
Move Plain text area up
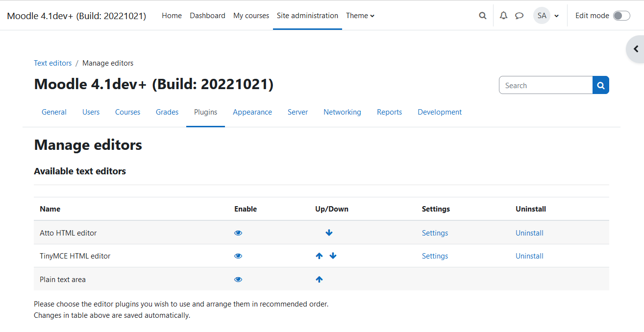coord(319,280)
